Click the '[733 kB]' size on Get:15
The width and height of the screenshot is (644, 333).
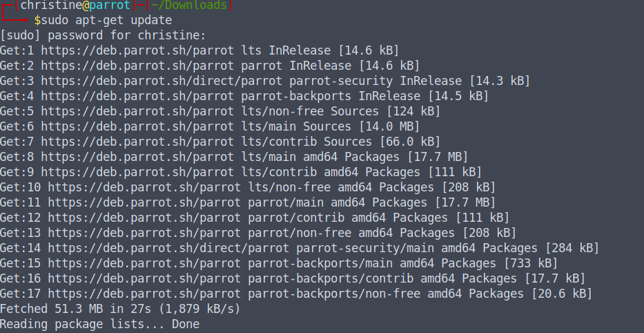click(x=530, y=263)
